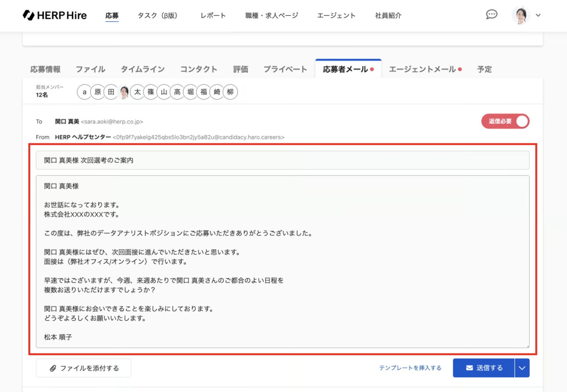
Task: Click the テンプレートを挿入する link
Action: 410,368
